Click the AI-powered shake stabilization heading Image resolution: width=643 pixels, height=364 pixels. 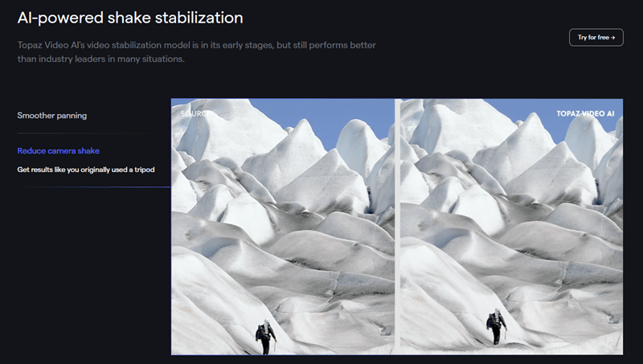click(130, 18)
